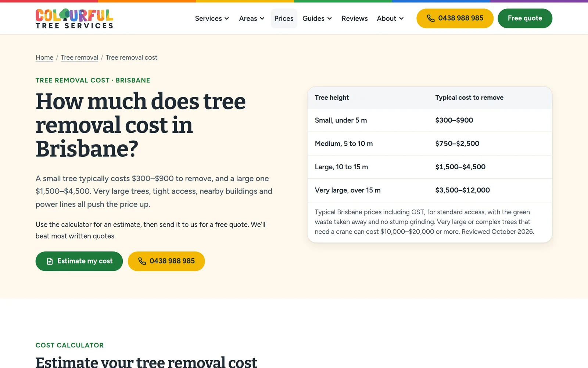Click the 'Estimate your tree removal cost' heading
Viewport: 588px width, 368px height.
tap(146, 362)
